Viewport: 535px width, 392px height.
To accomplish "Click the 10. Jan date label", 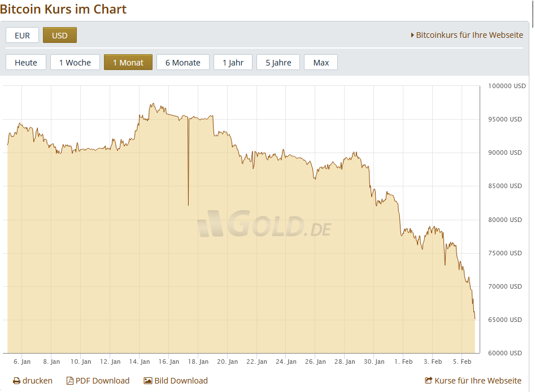I will pyautogui.click(x=81, y=361).
